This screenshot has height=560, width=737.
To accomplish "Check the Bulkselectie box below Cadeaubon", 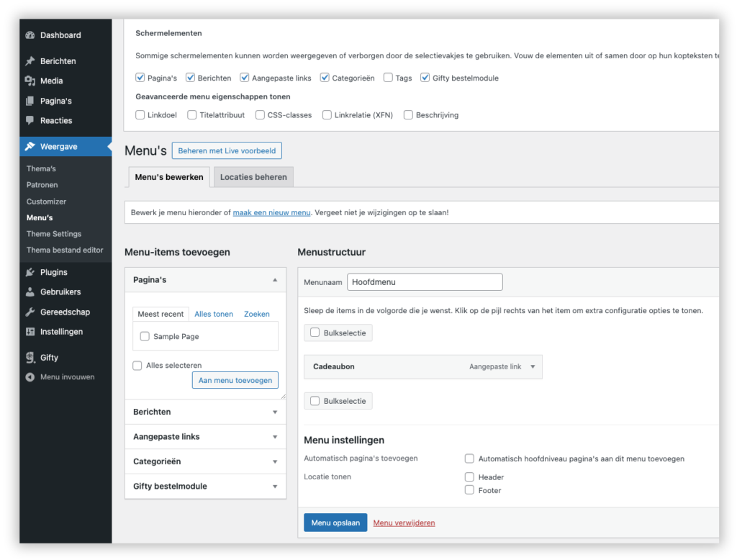I will (315, 401).
